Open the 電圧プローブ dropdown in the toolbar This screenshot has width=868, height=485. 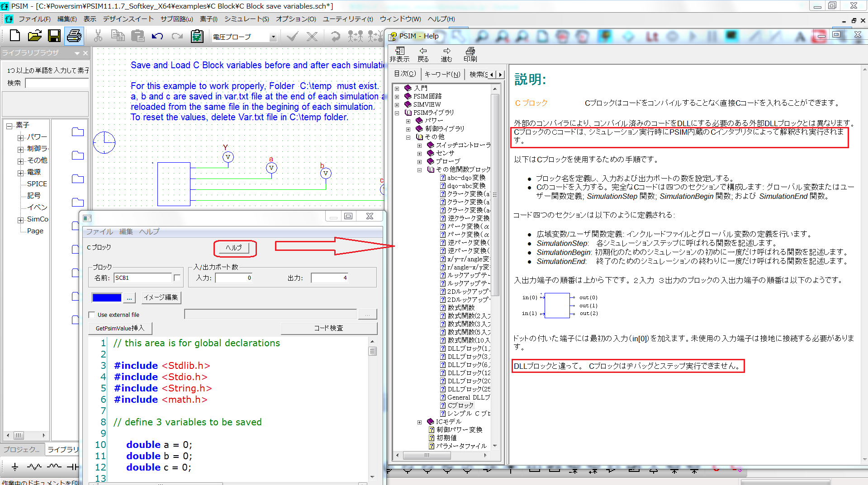pos(273,38)
